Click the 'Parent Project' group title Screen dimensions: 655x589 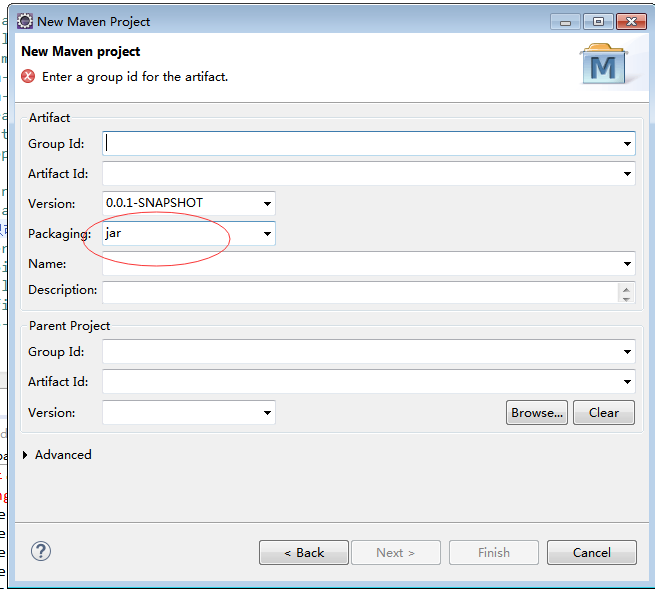point(69,326)
